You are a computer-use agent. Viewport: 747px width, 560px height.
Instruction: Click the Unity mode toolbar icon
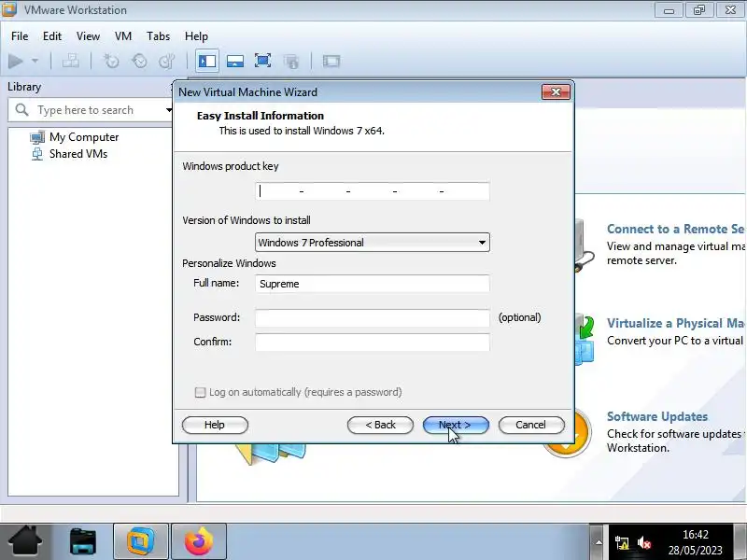291,61
